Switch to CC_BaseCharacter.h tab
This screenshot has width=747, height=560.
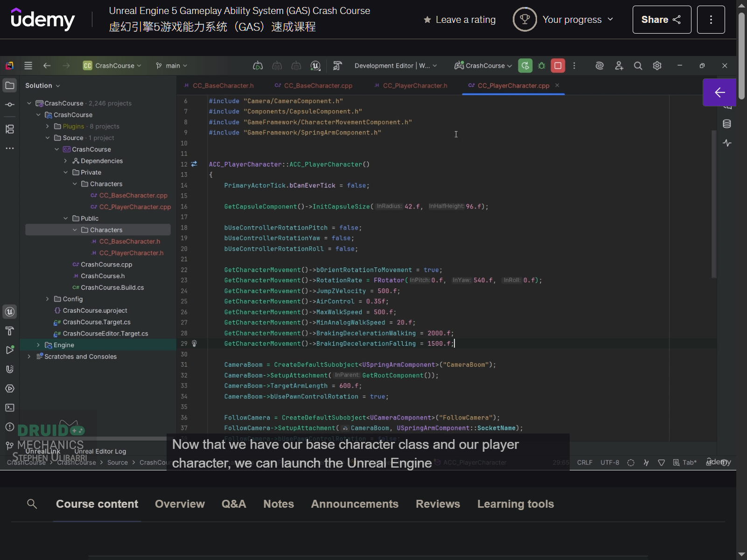(x=219, y=86)
